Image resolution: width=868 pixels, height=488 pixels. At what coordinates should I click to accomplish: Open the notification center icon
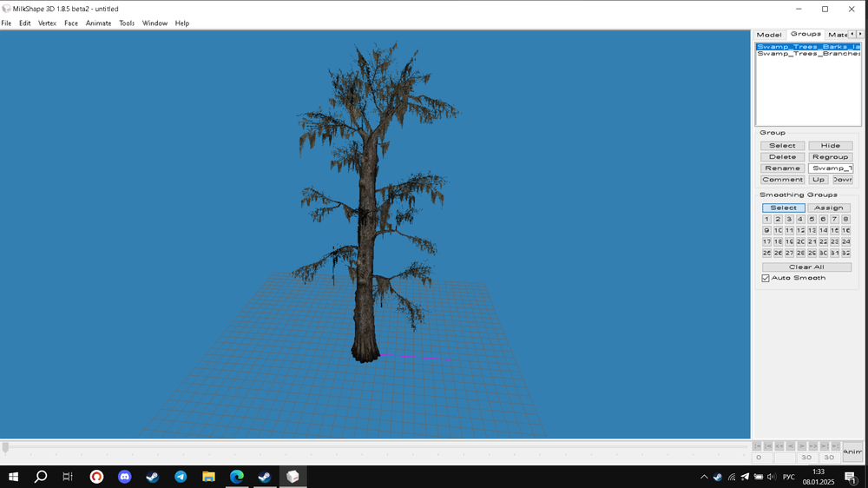[x=850, y=477]
